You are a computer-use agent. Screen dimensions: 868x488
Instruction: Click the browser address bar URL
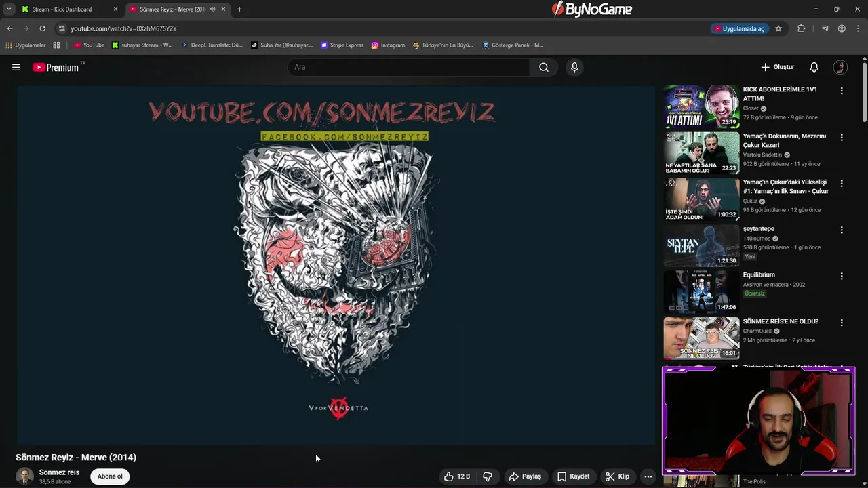pyautogui.click(x=123, y=28)
